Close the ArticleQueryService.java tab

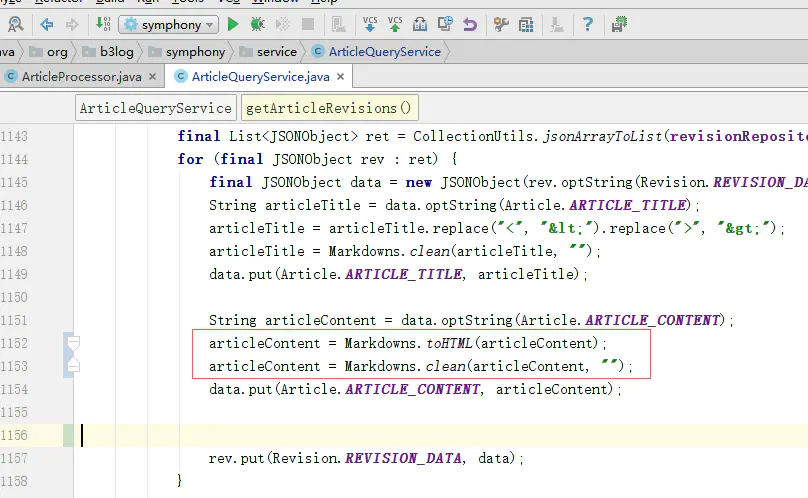[342, 77]
